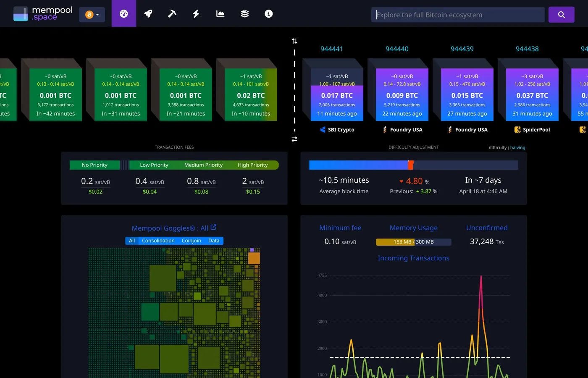
Task: Click the 0.2 sat/vB no-priority fee
Action: tap(95, 181)
